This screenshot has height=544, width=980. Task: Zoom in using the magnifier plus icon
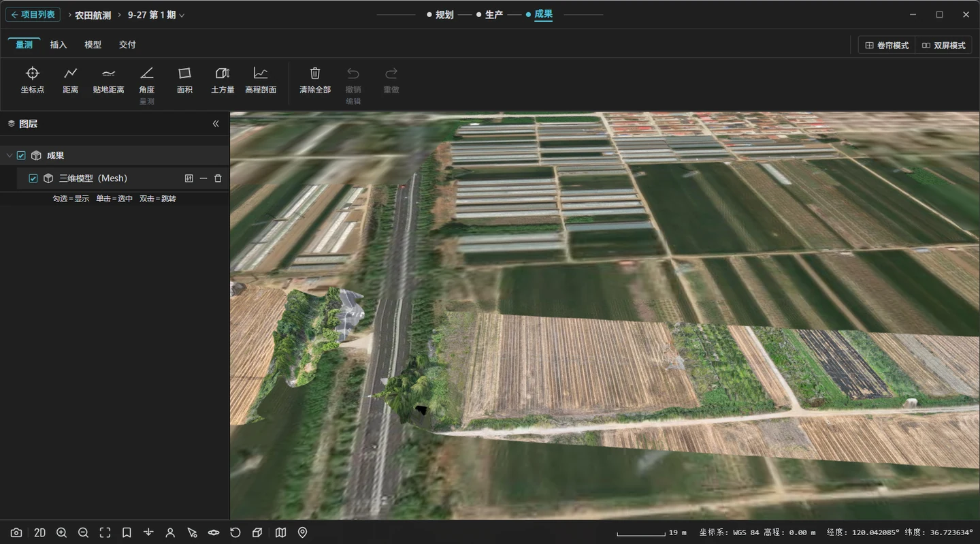tap(61, 532)
